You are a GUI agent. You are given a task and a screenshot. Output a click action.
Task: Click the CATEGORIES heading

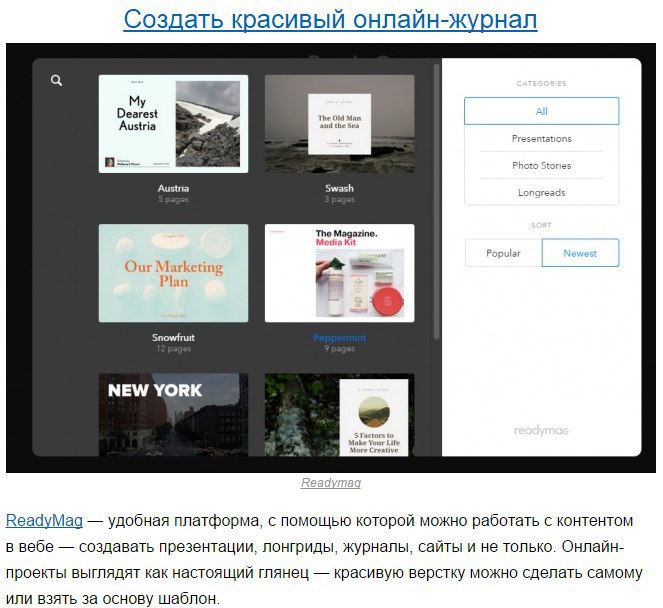coord(542,84)
